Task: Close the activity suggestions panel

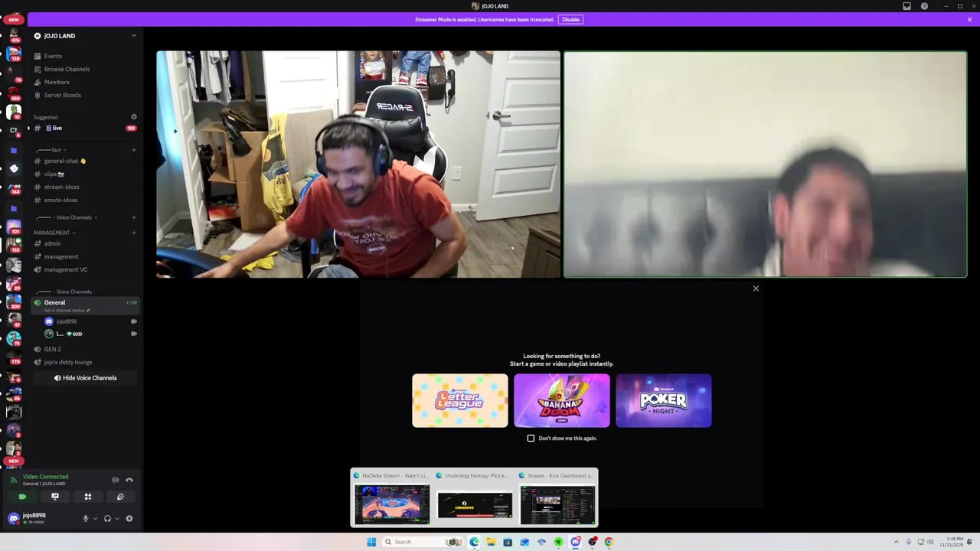Action: coord(756,289)
